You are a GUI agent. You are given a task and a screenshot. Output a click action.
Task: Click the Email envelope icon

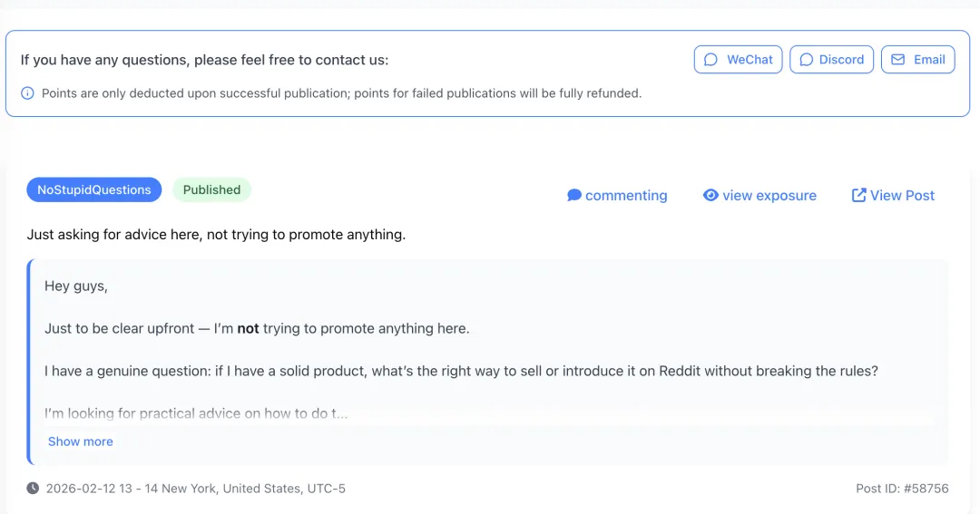coord(898,60)
